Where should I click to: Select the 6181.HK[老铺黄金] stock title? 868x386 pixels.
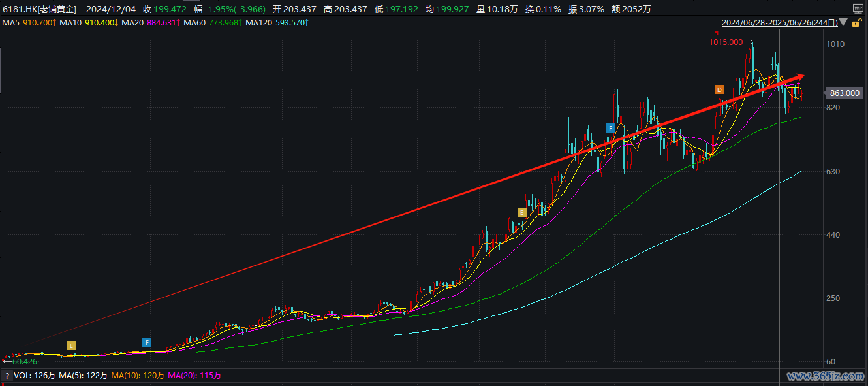[39, 9]
